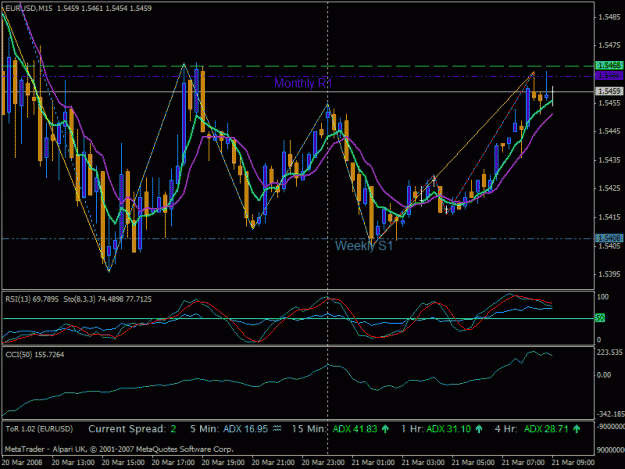Click the ToR 1.02 (EURUSD) label
Viewport: 625px width, 469px height.
pos(39,429)
